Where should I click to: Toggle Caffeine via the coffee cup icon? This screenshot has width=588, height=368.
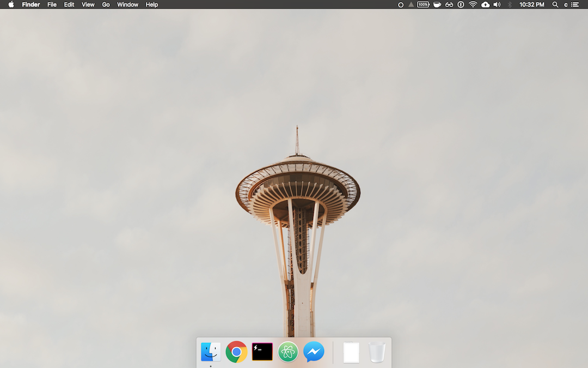pyautogui.click(x=437, y=4)
